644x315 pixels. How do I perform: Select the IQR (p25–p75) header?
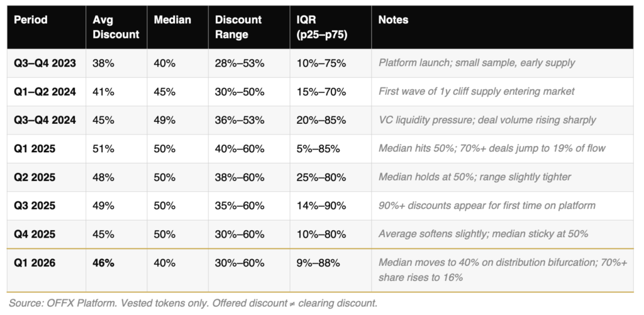click(x=322, y=27)
